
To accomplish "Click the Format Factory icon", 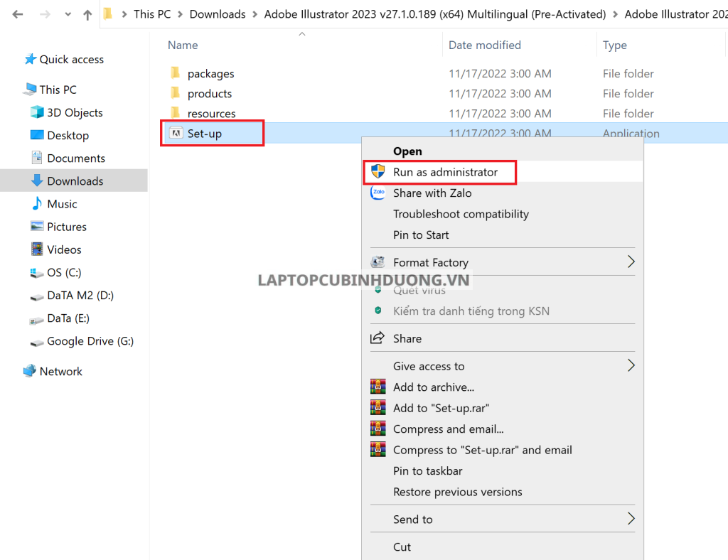I will tap(378, 262).
